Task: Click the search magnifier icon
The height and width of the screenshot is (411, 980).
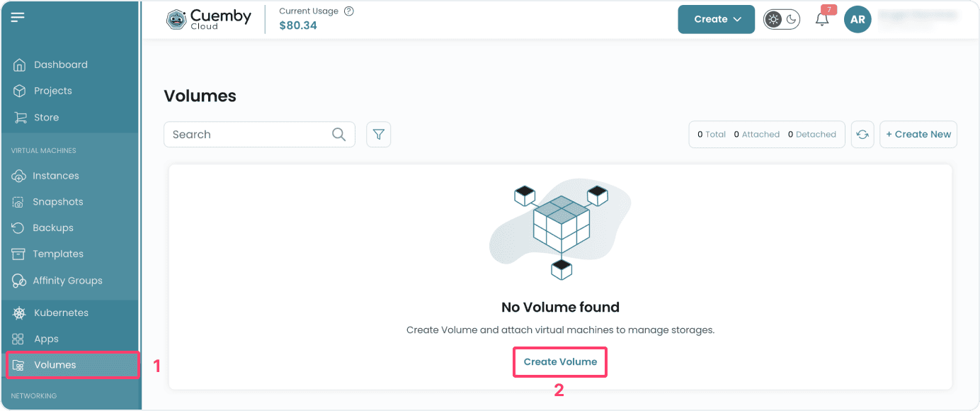Action: coord(339,135)
